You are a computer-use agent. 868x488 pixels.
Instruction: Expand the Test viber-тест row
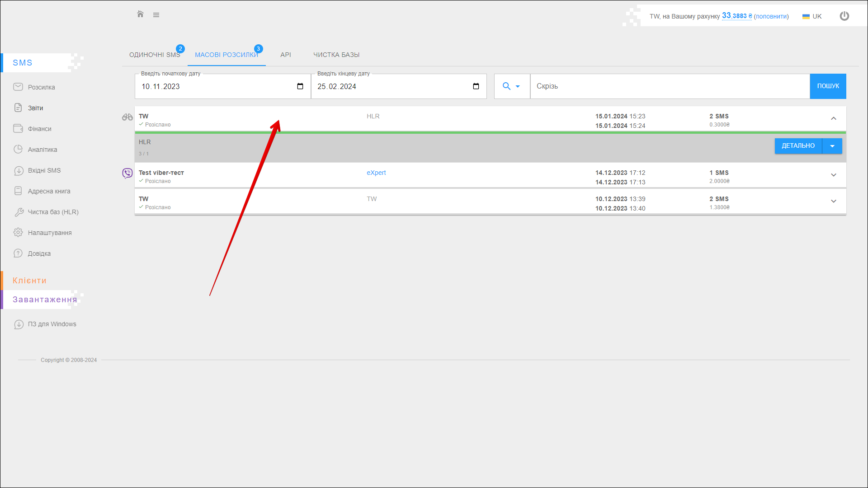point(833,175)
